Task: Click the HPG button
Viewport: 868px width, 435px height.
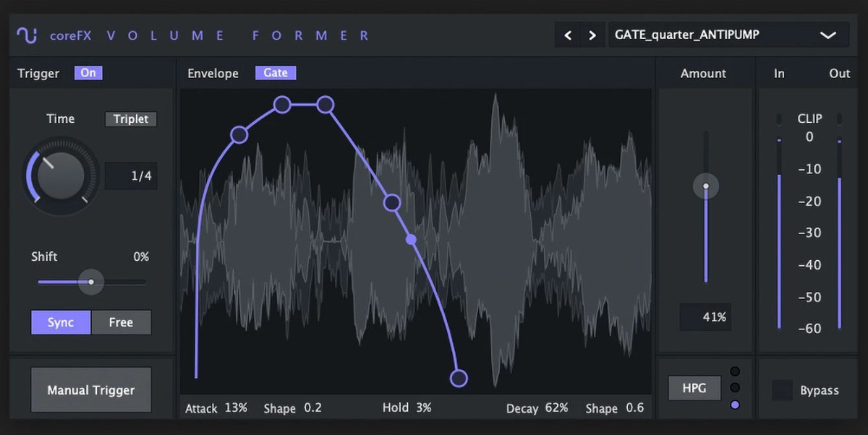Action: pyautogui.click(x=694, y=388)
